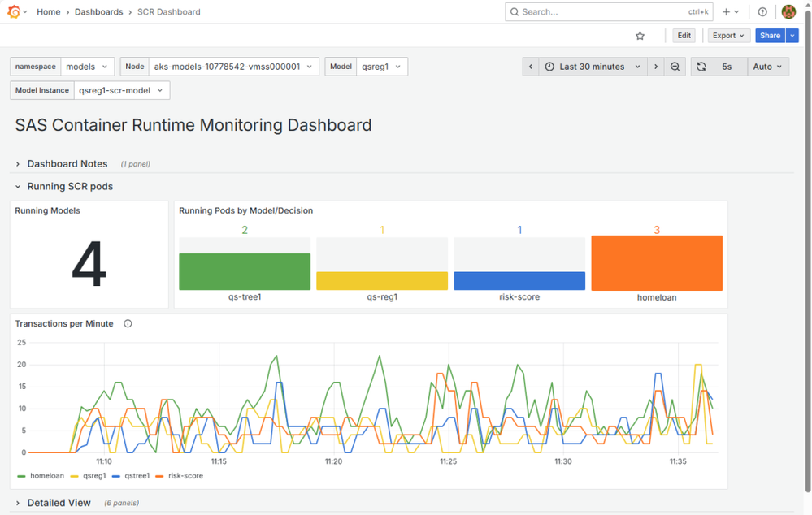Open the Share button arrow dropdown
The image size is (812, 515).
[792, 36]
